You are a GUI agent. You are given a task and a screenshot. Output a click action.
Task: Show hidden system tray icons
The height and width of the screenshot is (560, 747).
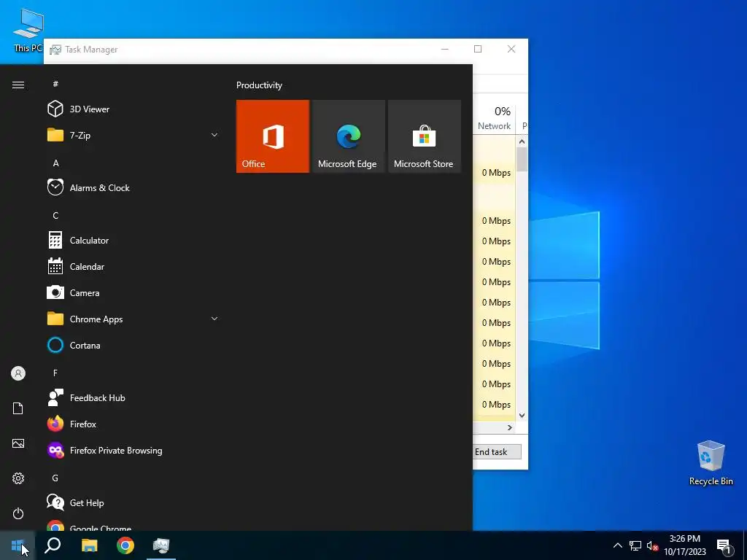click(x=617, y=545)
